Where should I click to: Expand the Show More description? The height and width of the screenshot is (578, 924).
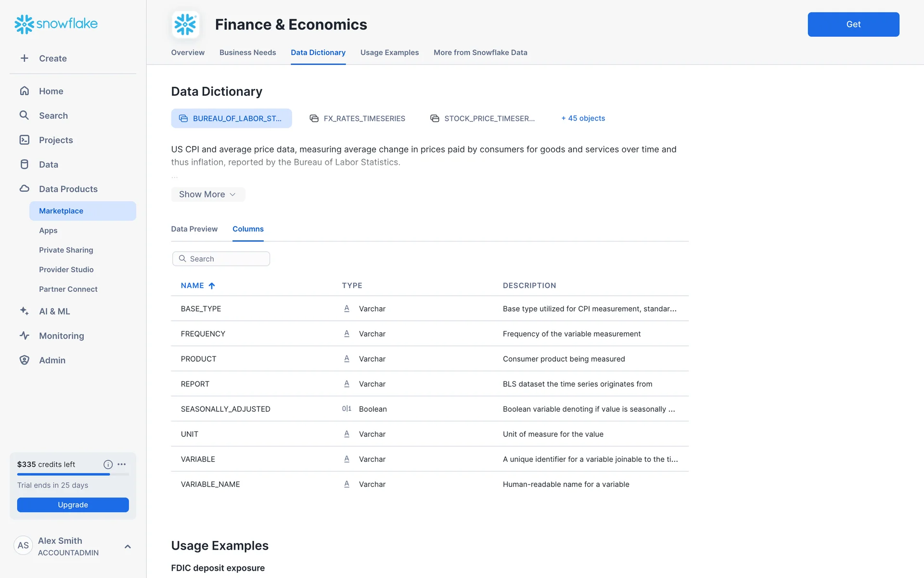[207, 194]
